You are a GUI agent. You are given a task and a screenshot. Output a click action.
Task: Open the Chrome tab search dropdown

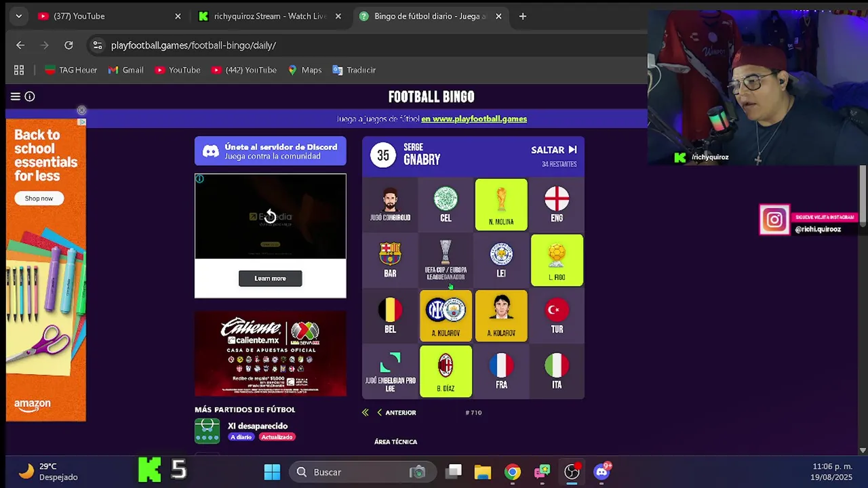[x=18, y=16]
